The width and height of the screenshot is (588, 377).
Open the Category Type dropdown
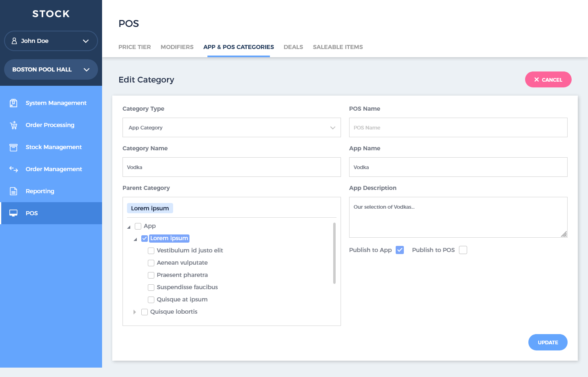[x=232, y=127]
